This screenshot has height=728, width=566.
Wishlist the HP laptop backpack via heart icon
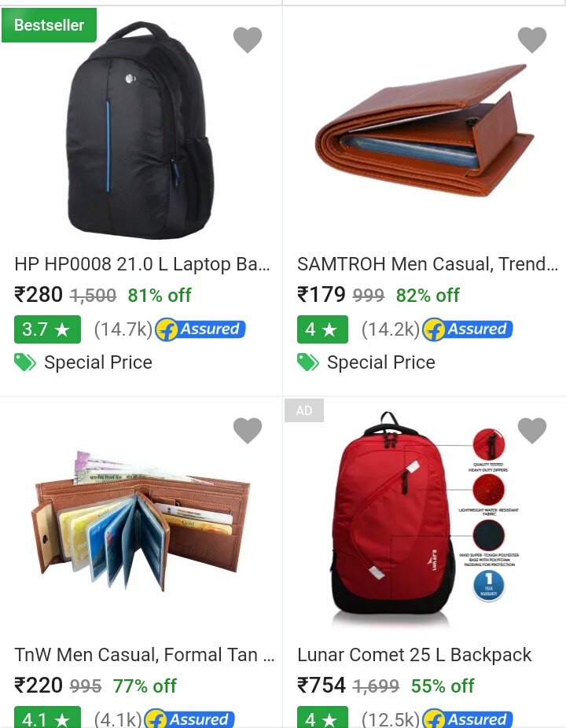coord(248,39)
